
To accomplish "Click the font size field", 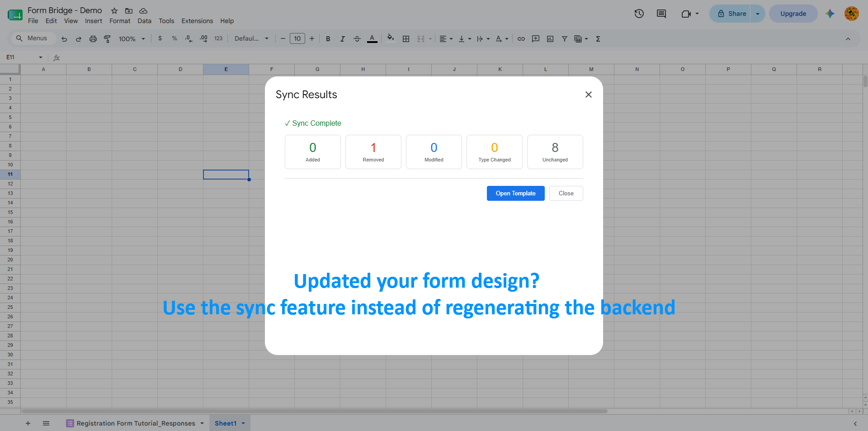I will pyautogui.click(x=297, y=38).
